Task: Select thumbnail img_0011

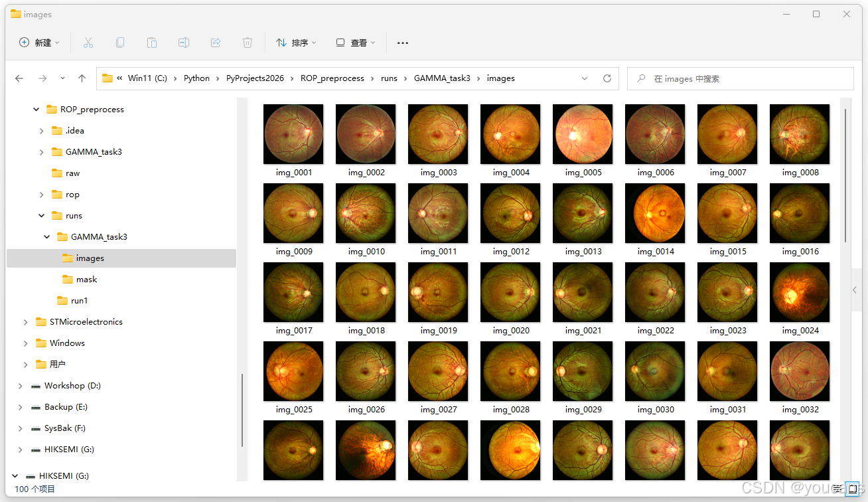Action: click(x=438, y=212)
